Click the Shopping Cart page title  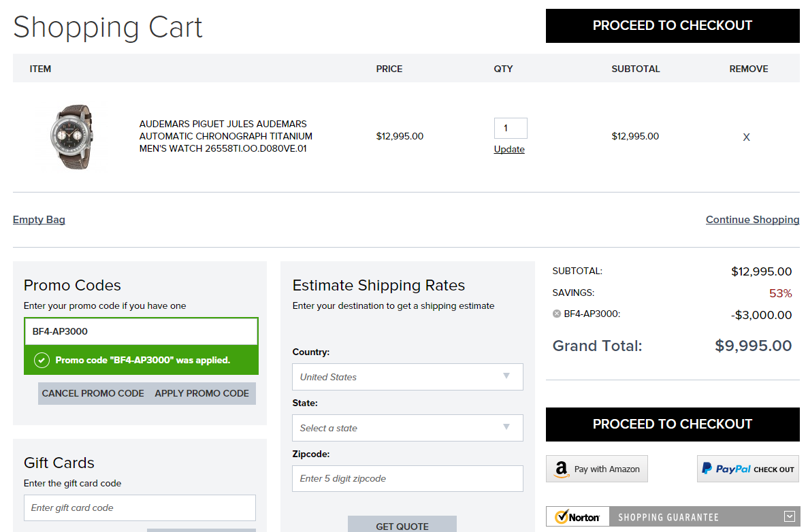click(x=108, y=27)
